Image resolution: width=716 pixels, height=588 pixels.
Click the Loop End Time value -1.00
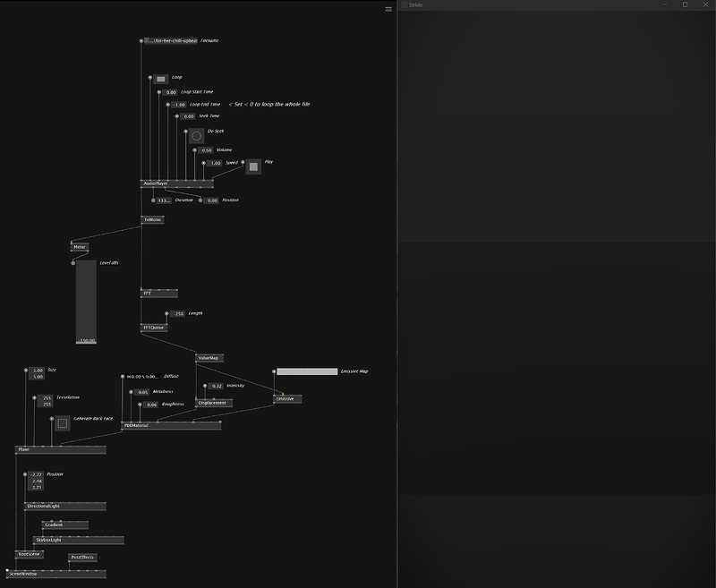(x=178, y=105)
